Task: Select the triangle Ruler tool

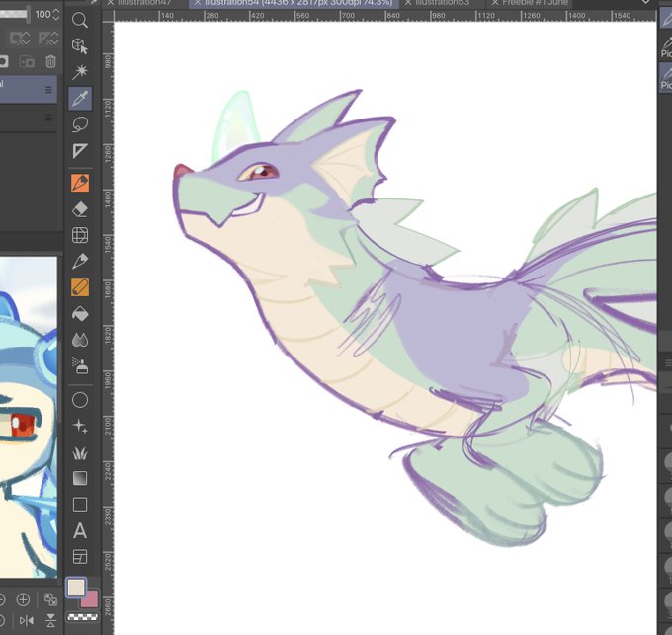Action: 80,151
